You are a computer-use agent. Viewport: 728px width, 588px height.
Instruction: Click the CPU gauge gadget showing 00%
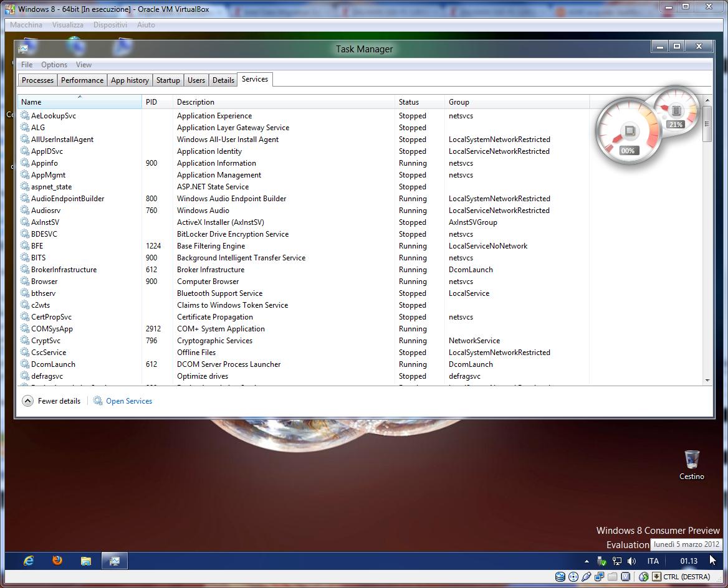pos(628,132)
